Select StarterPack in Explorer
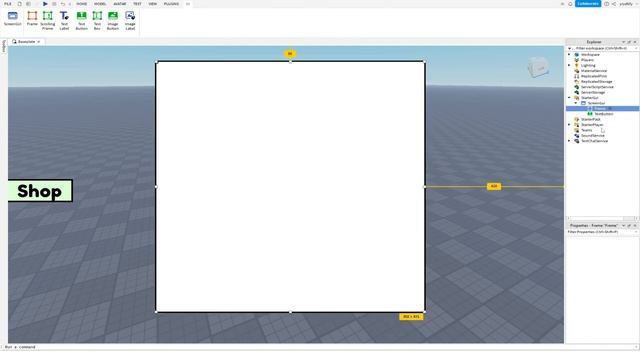Screen dimensions: 640x360 point(591,120)
